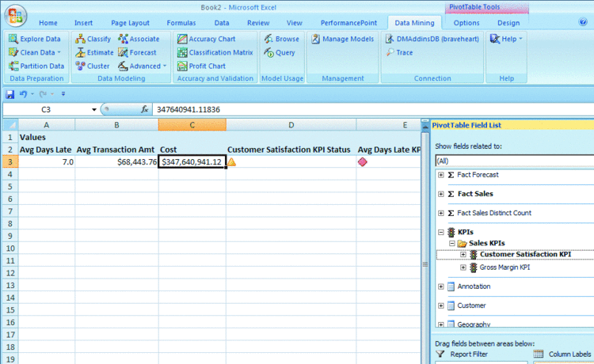
Task: Switch to the PerformancePoint tab
Action: click(348, 23)
